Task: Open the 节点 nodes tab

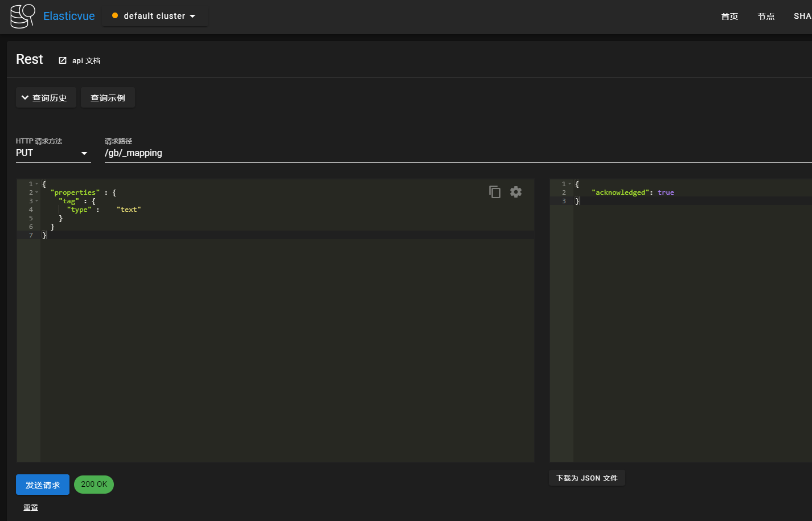Action: point(766,17)
